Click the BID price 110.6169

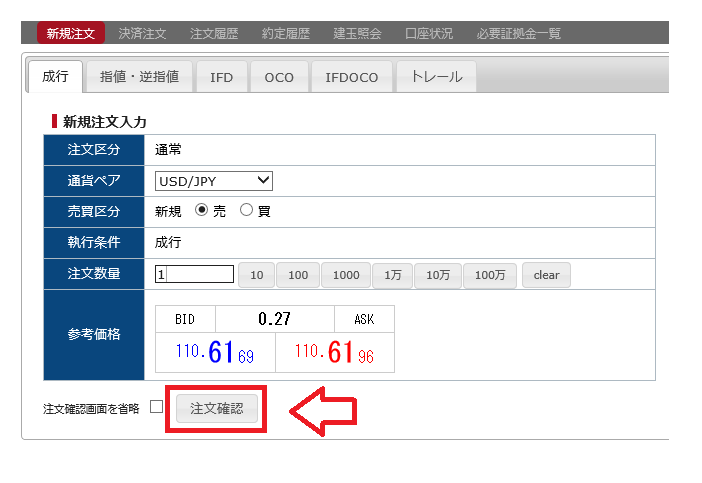(215, 352)
